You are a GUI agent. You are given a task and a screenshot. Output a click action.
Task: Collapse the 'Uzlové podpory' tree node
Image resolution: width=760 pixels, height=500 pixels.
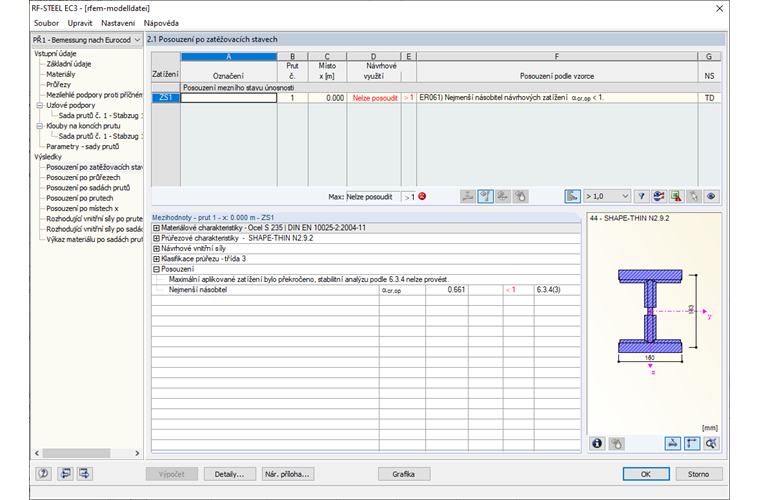(x=40, y=105)
